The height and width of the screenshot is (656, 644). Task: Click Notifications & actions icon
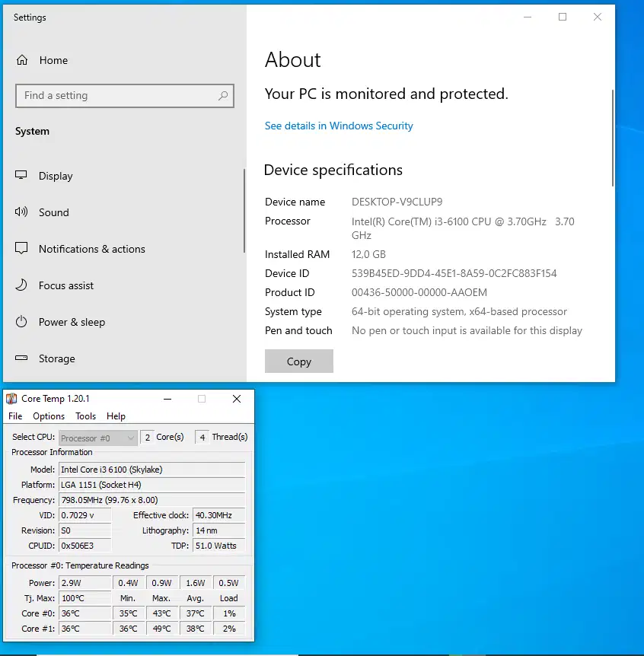tap(21, 248)
